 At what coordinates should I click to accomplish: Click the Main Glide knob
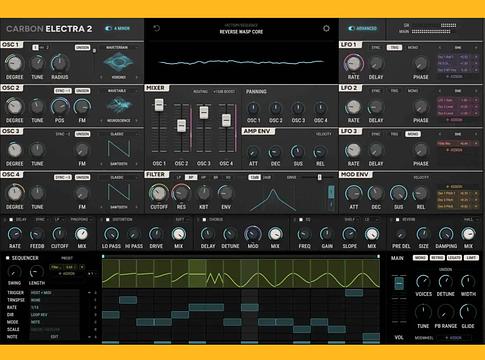coord(468,312)
